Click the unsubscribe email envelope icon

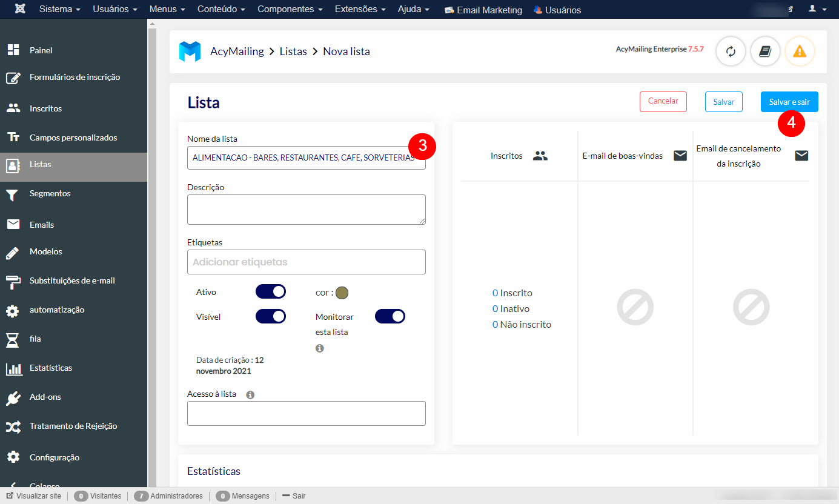pos(801,155)
